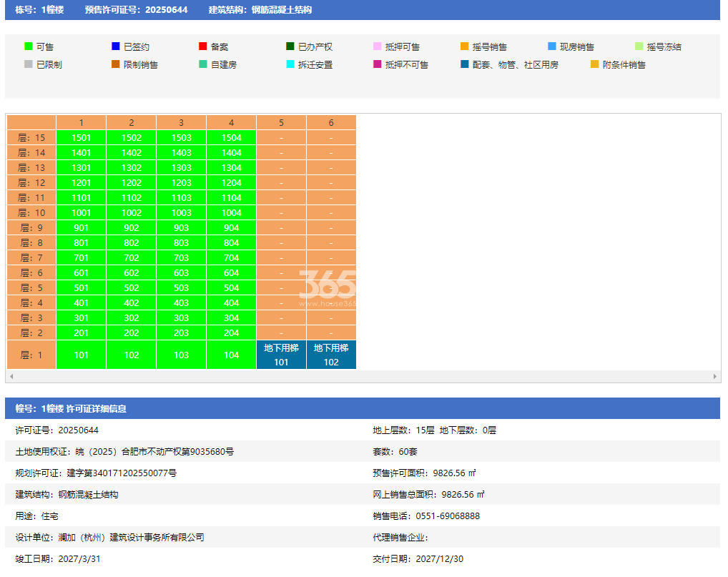This screenshot has height=577, width=728.
Task: Select unit 304
Action: click(x=231, y=317)
